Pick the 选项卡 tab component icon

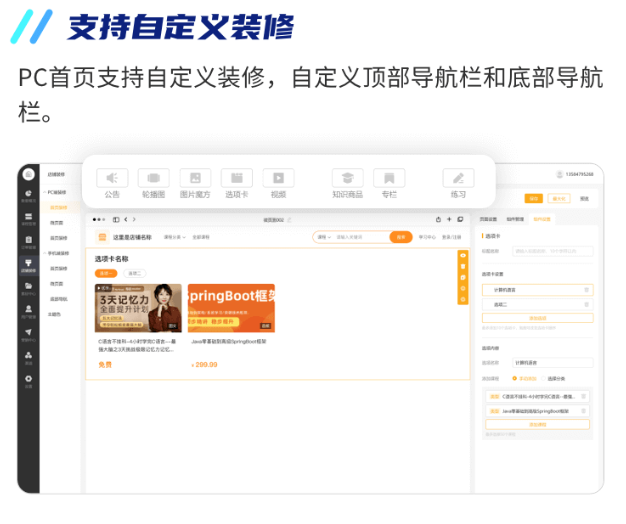pyautogui.click(x=237, y=178)
